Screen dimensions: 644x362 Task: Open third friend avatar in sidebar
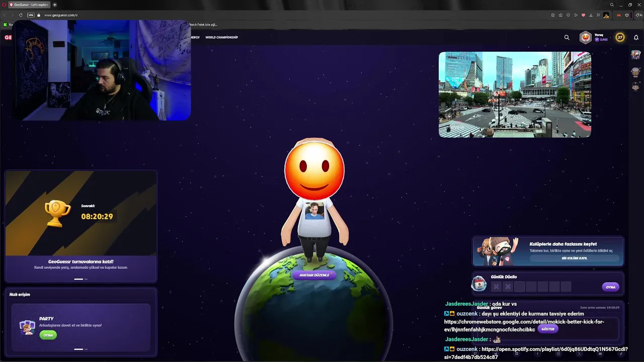636,86
